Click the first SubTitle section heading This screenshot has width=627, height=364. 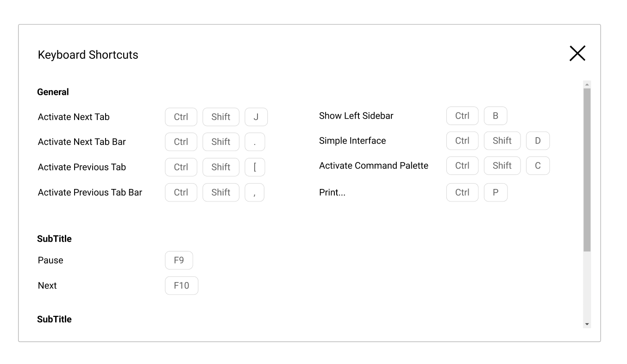click(x=54, y=238)
